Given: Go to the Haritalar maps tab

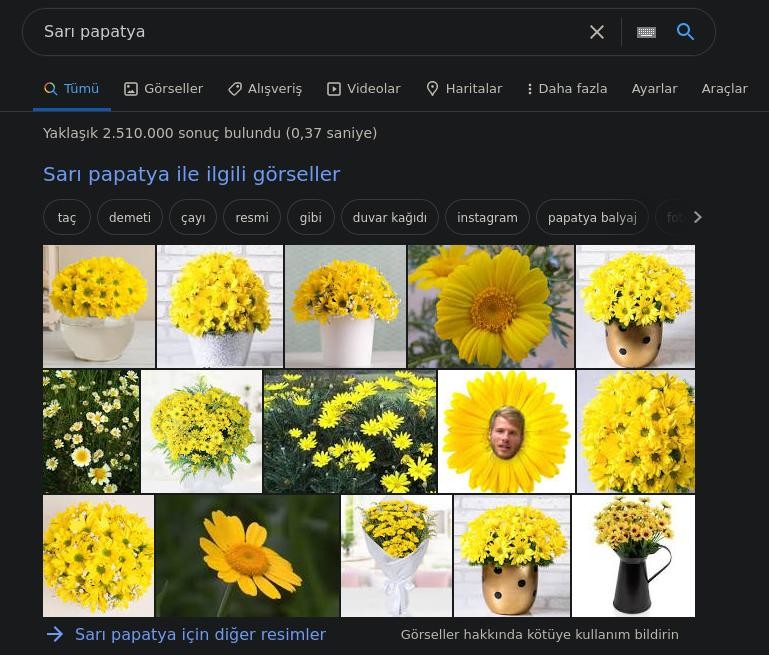Looking at the screenshot, I should tap(464, 89).
